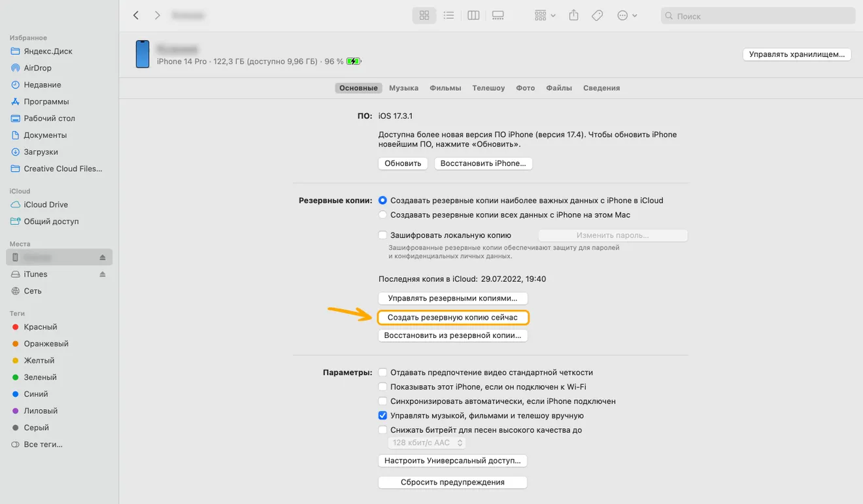Screen dimensions: 863x504
Task: Switch to the Основные tab
Action: [x=358, y=88]
